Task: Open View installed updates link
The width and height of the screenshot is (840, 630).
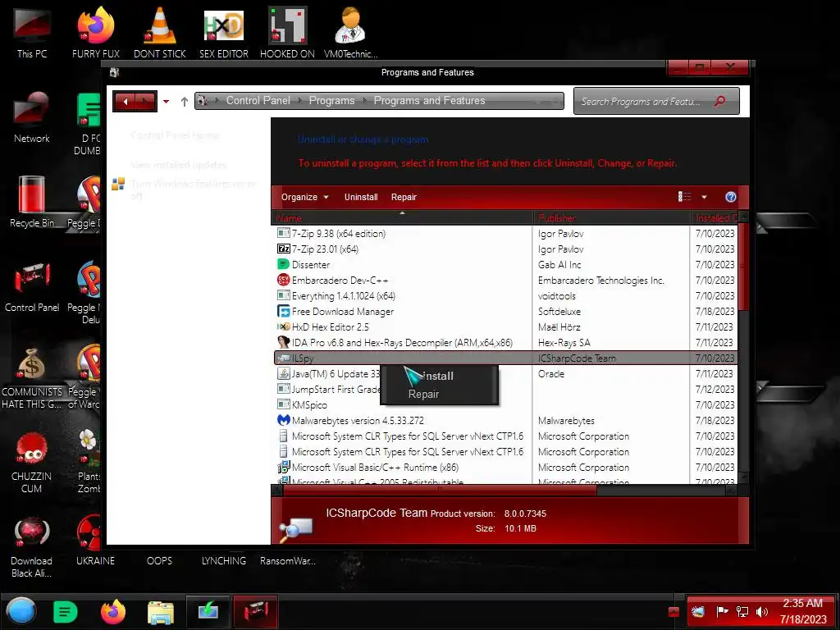Action: (x=178, y=165)
